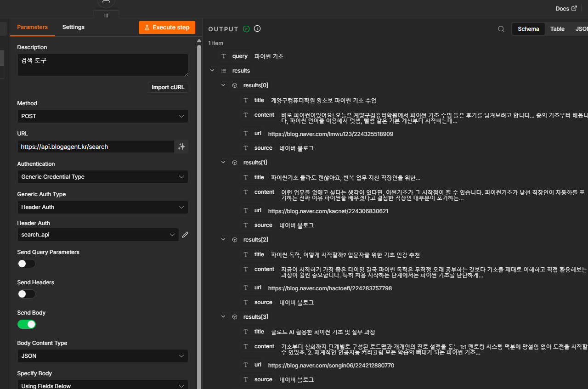Search the output with magnifier icon
This screenshot has height=389, width=588.
coord(501,29)
